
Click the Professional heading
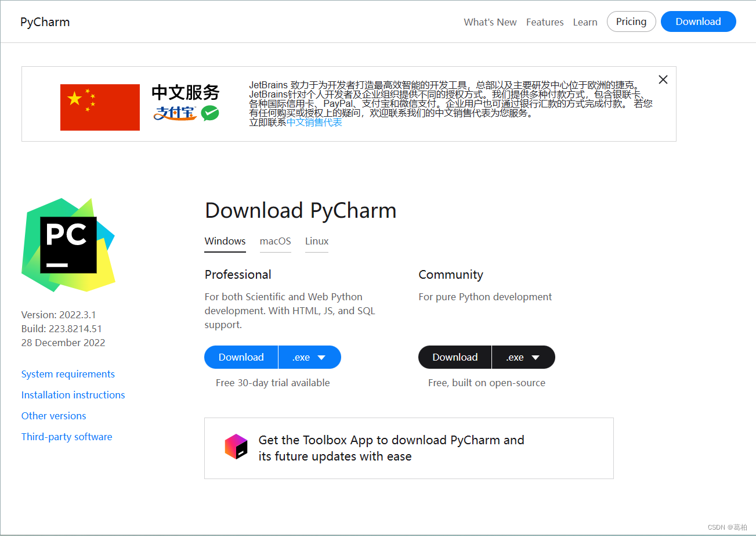(238, 275)
